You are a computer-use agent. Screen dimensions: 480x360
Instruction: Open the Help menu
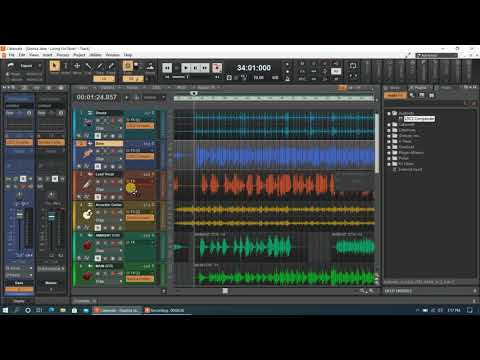pos(128,55)
